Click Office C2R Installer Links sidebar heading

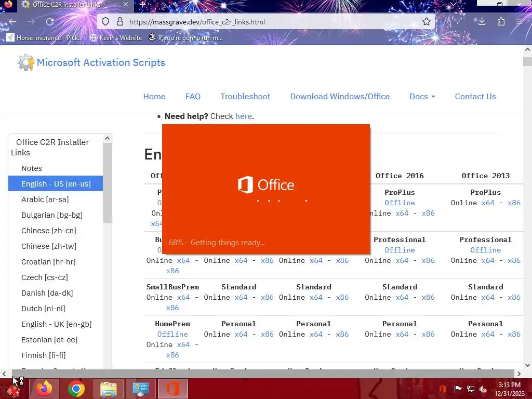[x=50, y=147]
